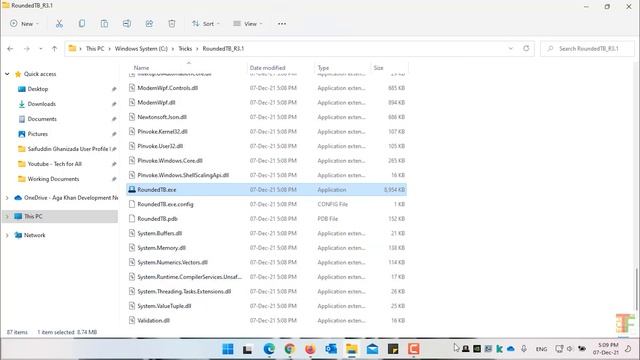This screenshot has width=640, height=360.
Task: Sort by Date modified column
Action: [267, 68]
